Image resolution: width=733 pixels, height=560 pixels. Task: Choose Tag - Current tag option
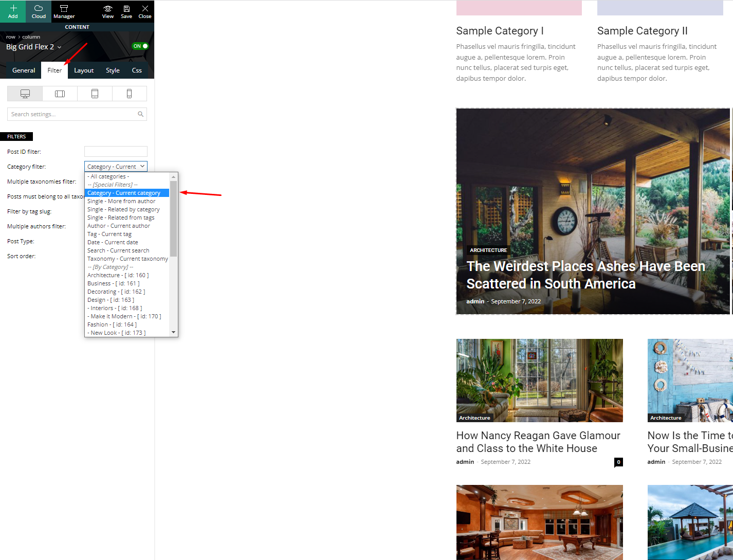coord(127,234)
